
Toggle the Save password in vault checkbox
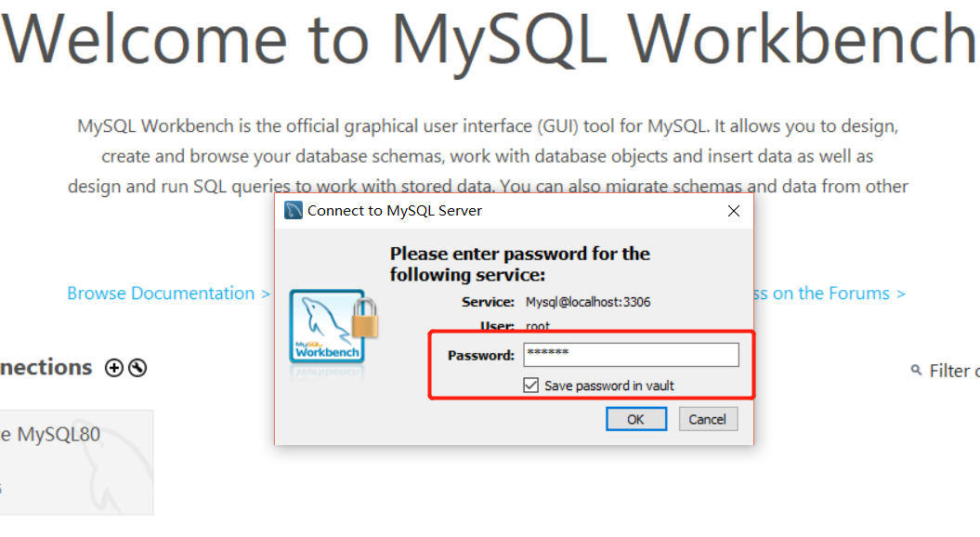pyautogui.click(x=531, y=384)
